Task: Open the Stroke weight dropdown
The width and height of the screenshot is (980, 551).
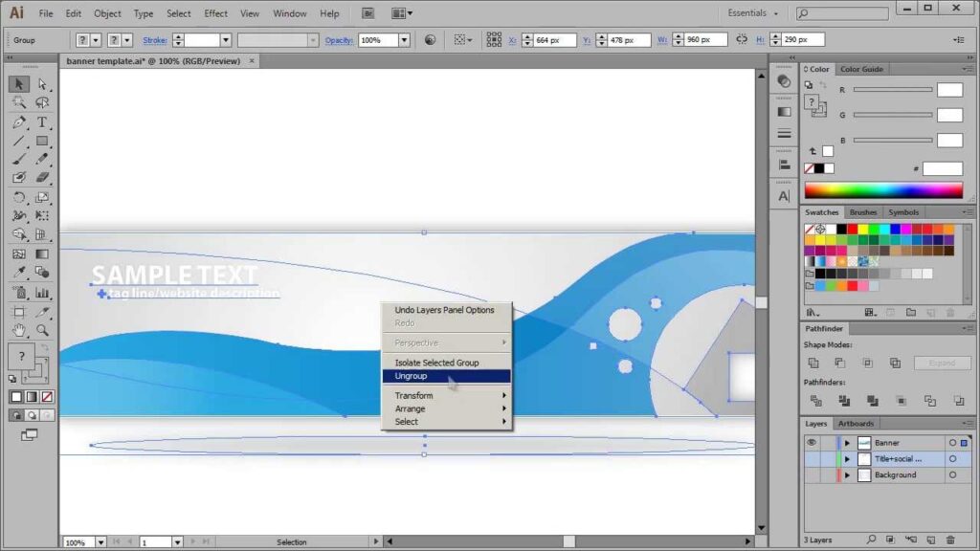Action: [227, 39]
